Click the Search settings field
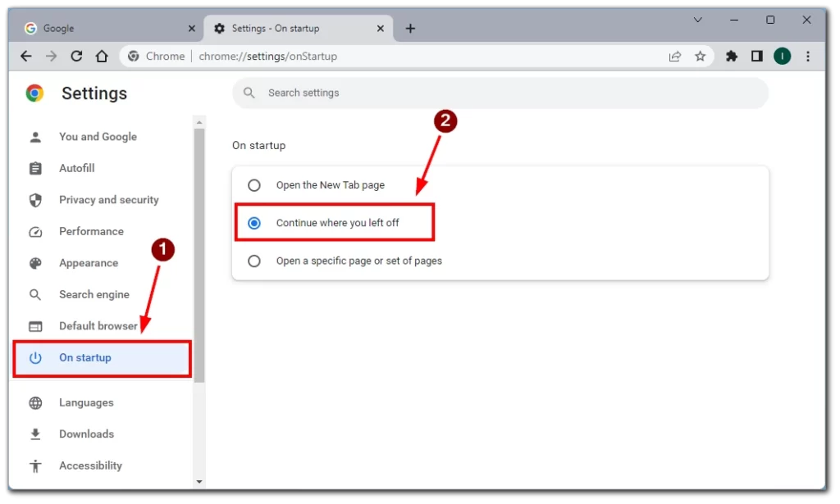This screenshot has height=504, width=840. [500, 93]
